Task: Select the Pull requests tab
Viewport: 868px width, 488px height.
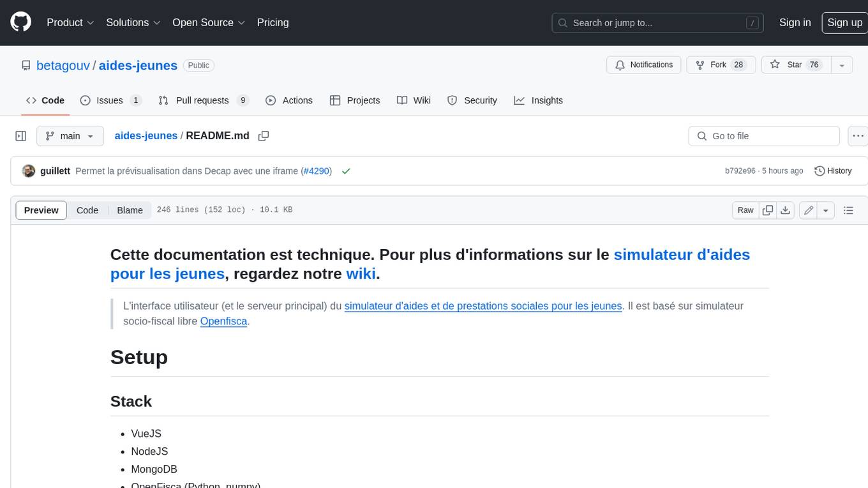Action: pos(203,100)
